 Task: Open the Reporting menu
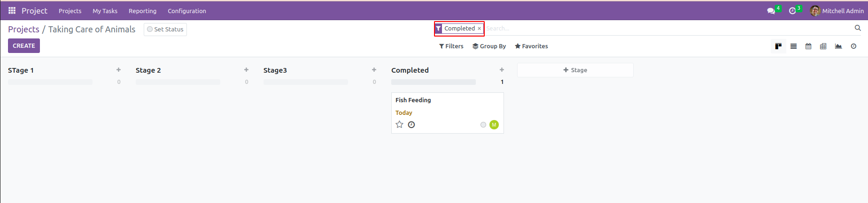pos(142,11)
